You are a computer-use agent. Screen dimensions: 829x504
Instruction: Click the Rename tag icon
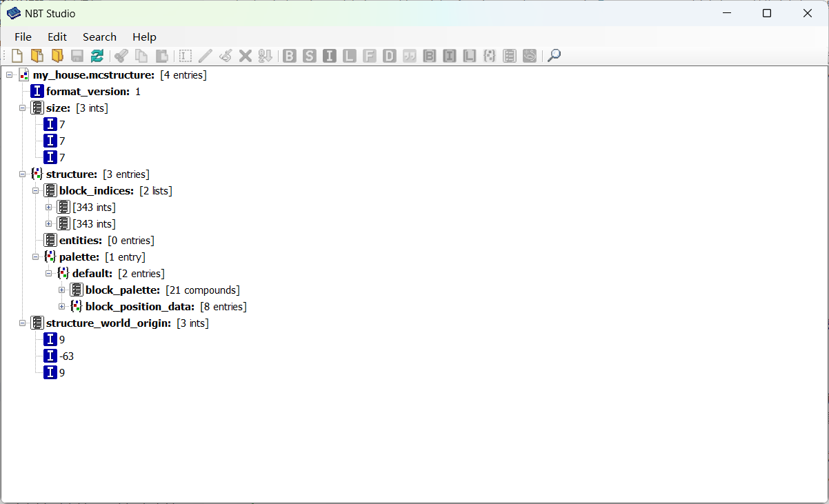186,56
